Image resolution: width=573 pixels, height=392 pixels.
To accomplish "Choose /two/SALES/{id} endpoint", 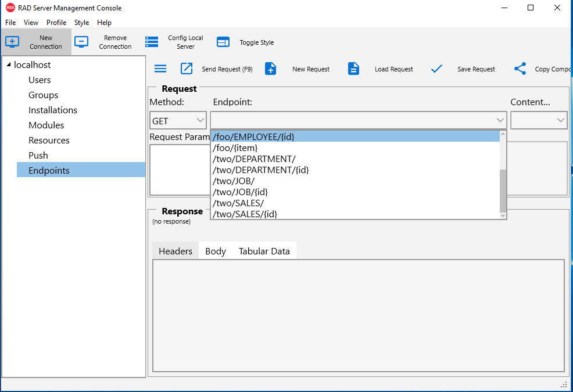I will point(355,214).
